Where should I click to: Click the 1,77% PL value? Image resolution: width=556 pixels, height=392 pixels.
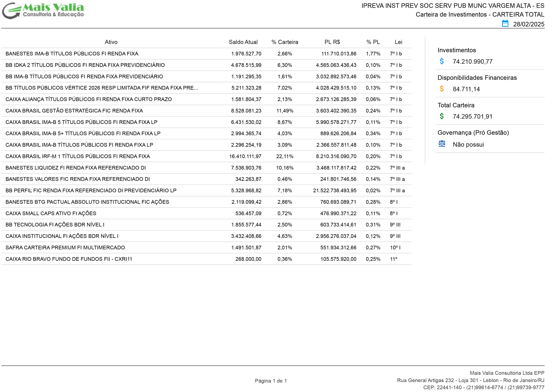pyautogui.click(x=373, y=54)
